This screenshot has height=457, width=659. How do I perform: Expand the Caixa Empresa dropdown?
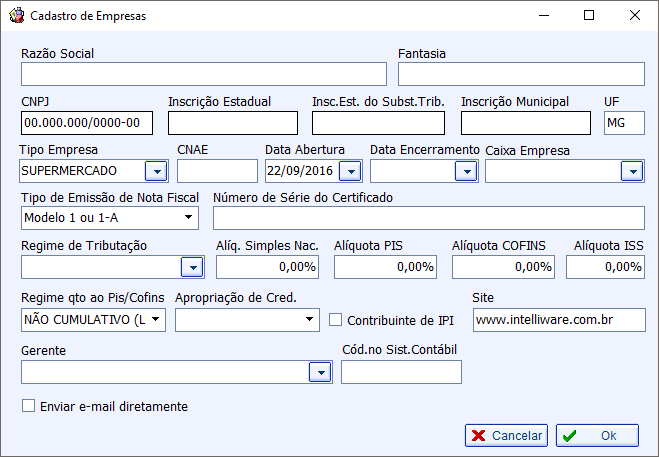point(632,171)
